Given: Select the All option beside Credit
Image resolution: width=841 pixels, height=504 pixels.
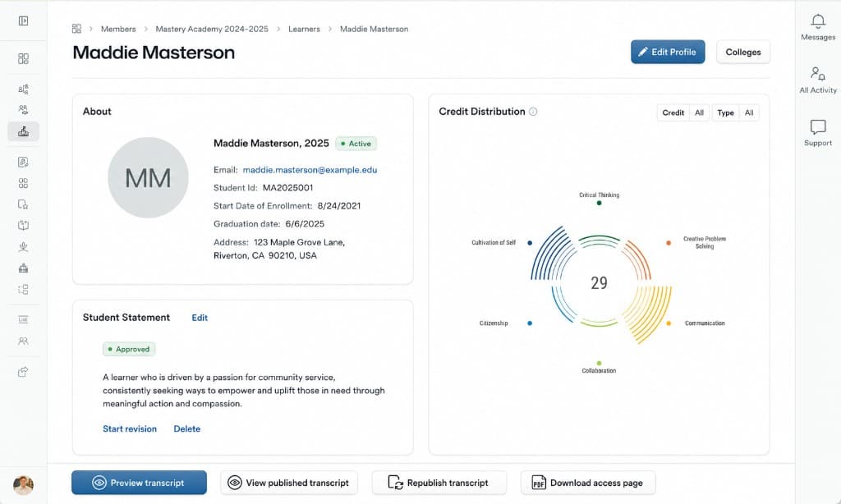Looking at the screenshot, I should (x=700, y=112).
